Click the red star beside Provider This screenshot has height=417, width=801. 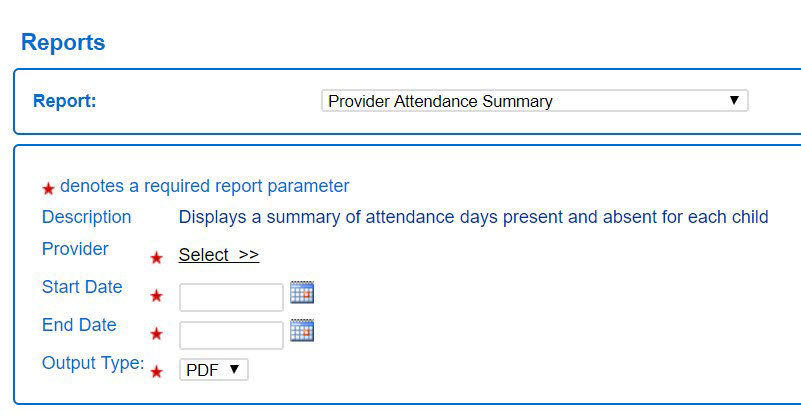point(156,258)
